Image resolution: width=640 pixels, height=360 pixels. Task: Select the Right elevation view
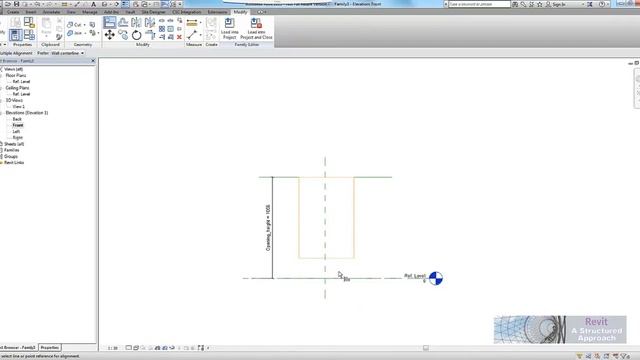click(18, 138)
